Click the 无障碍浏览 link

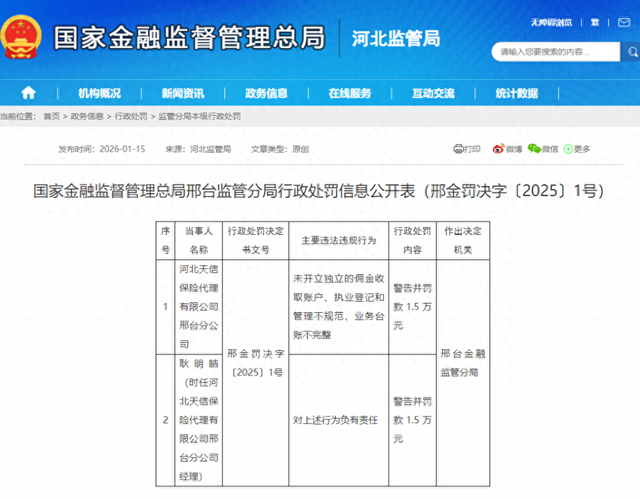point(551,22)
